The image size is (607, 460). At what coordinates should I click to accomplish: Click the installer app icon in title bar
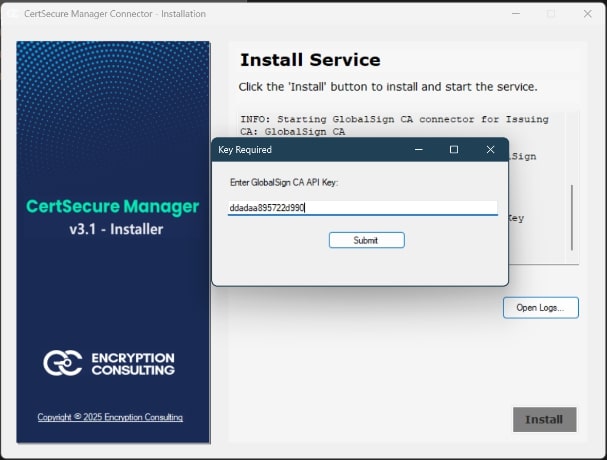12,14
